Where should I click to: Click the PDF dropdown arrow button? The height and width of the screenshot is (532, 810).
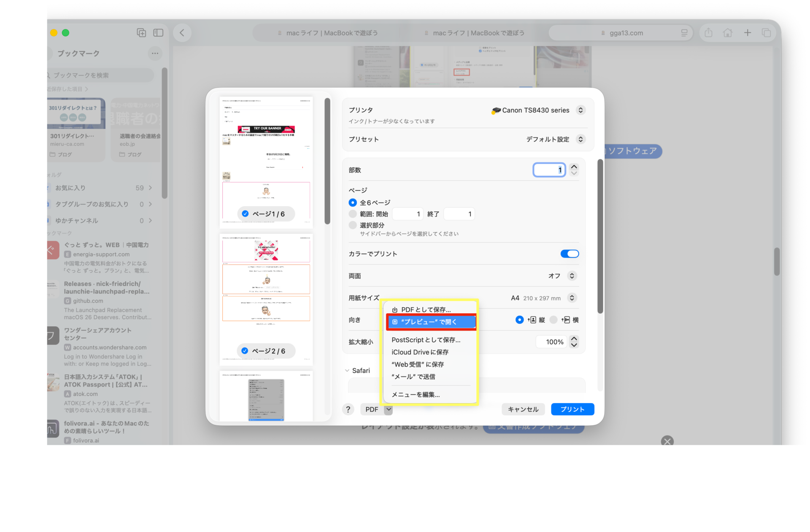tap(389, 409)
